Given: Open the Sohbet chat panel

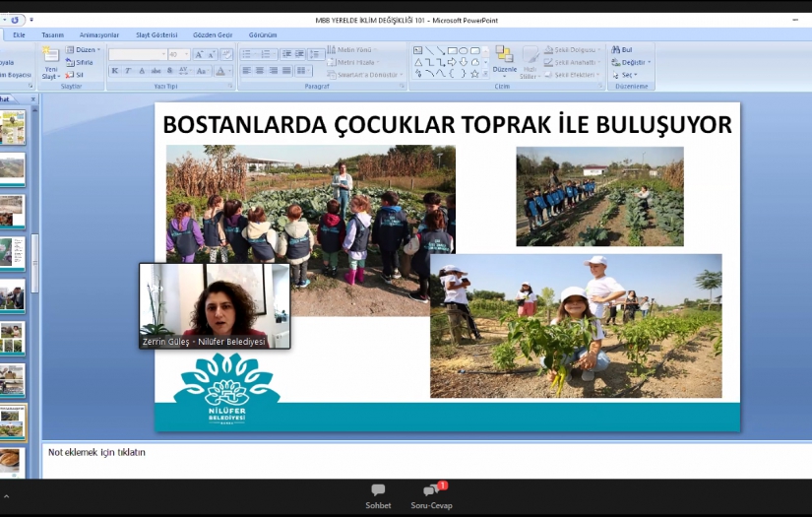Looking at the screenshot, I should (x=378, y=496).
